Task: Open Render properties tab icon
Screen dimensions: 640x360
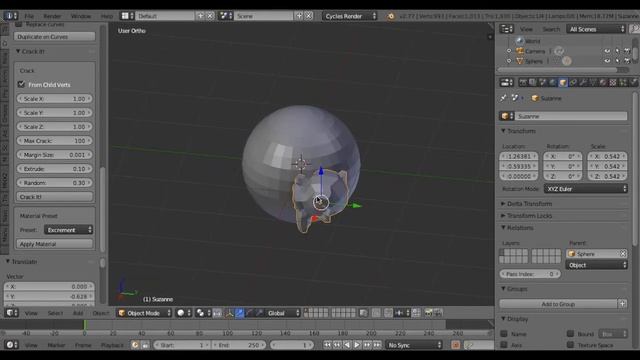Action: 523,82
